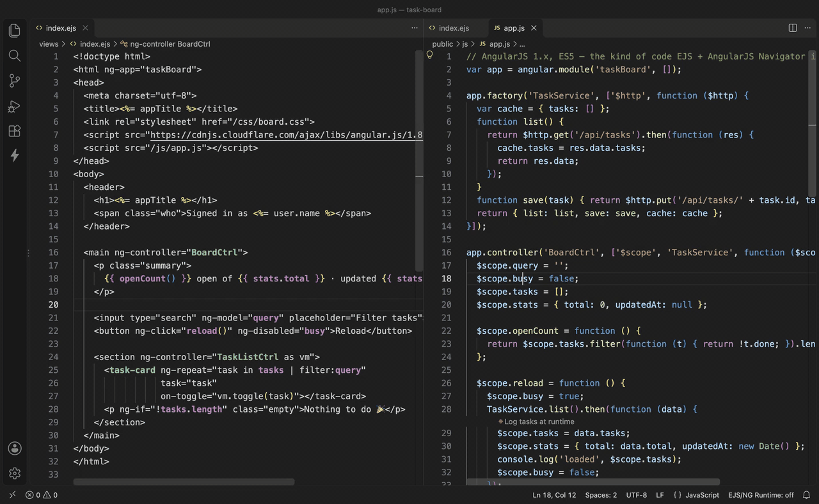Open the Manage gear menu
819x504 pixels.
(15, 473)
